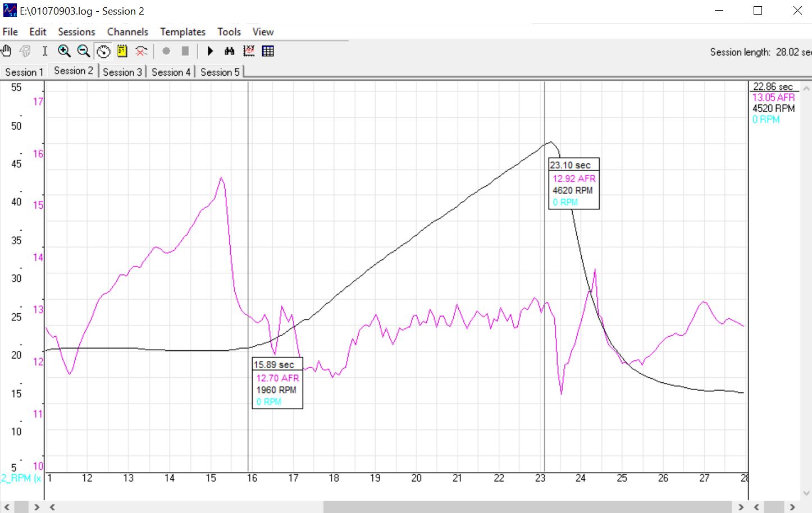Zoom out with the magnifier minus tool
This screenshot has width=812, height=513.
point(84,51)
